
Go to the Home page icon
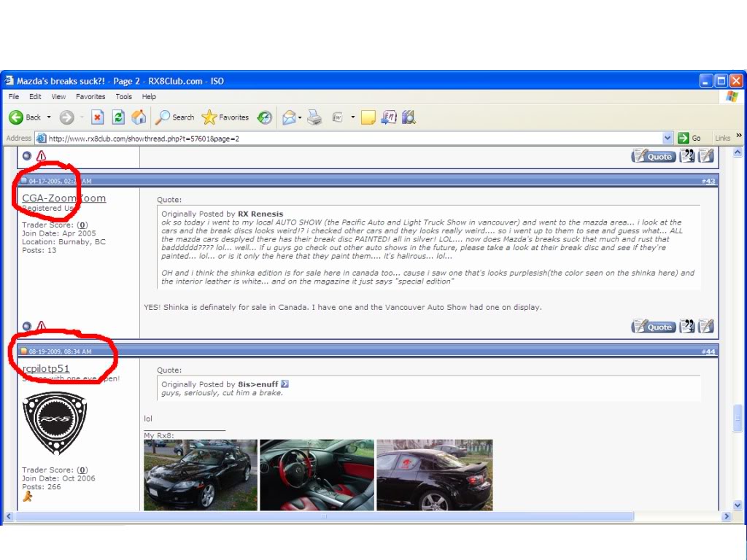tap(139, 117)
